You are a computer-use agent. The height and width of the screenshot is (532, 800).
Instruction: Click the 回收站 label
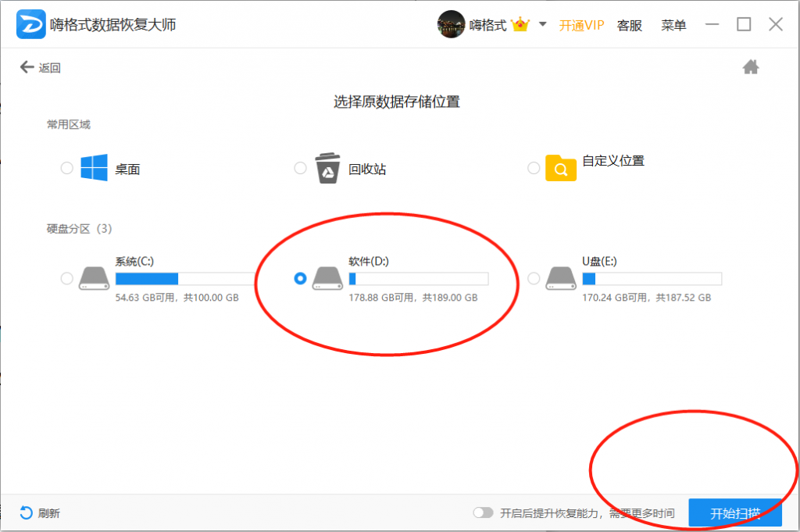coord(367,170)
